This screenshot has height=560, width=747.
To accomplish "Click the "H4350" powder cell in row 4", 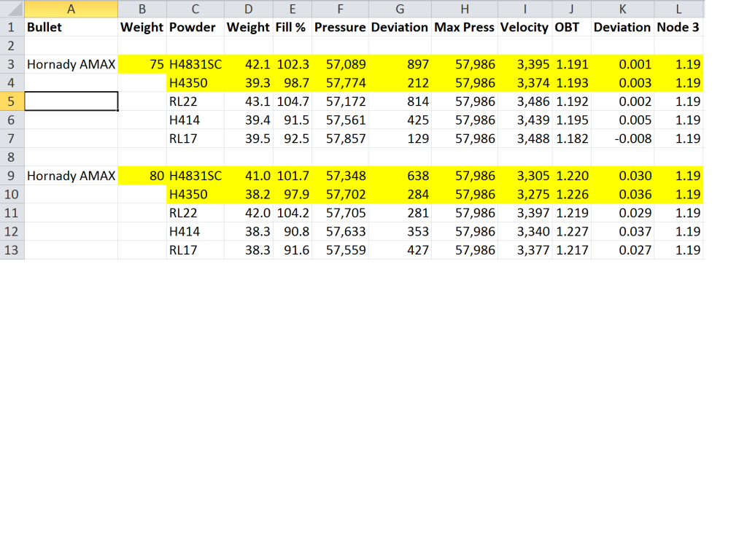I will tap(196, 83).
